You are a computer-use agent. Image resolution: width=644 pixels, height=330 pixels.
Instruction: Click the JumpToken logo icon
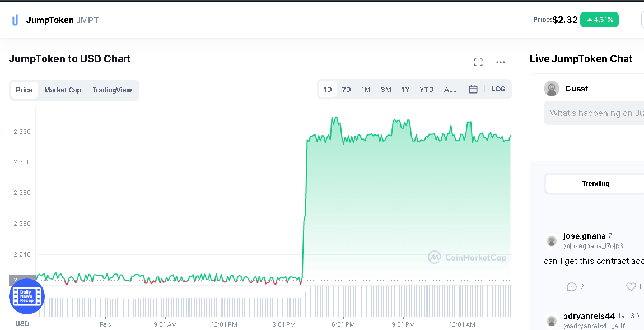coord(15,20)
